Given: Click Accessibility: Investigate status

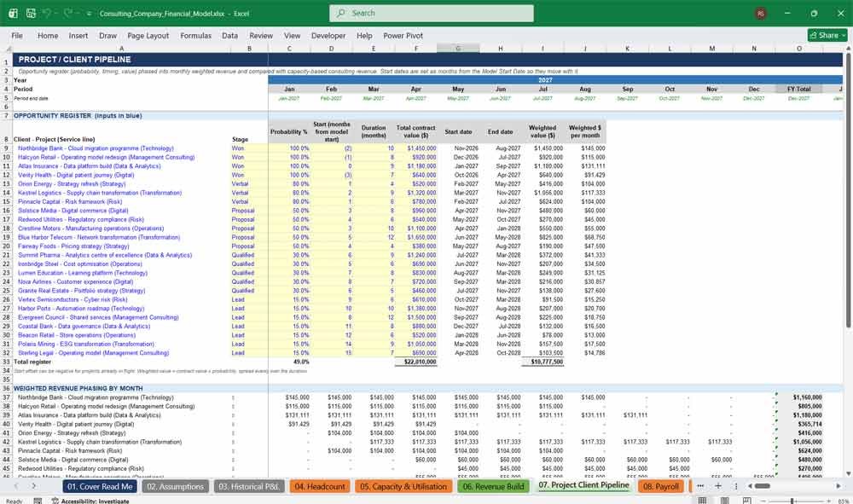Looking at the screenshot, I should pyautogui.click(x=90, y=501).
